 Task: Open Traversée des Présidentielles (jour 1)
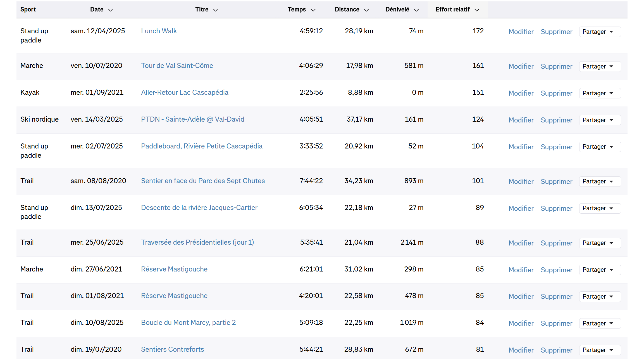coord(197,242)
